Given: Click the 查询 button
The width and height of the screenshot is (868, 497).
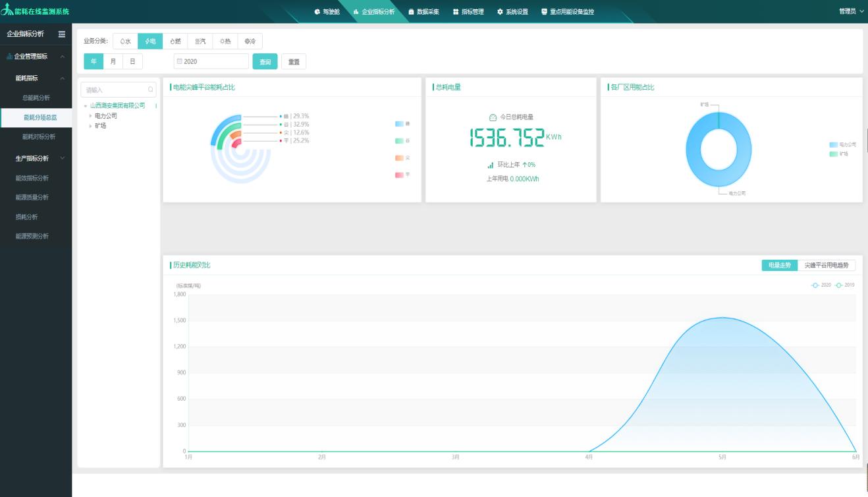Looking at the screenshot, I should 265,61.
